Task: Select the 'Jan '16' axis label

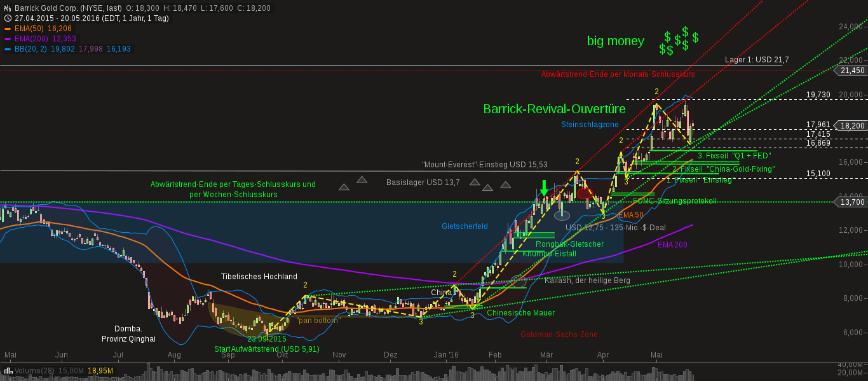Action: [x=445, y=354]
